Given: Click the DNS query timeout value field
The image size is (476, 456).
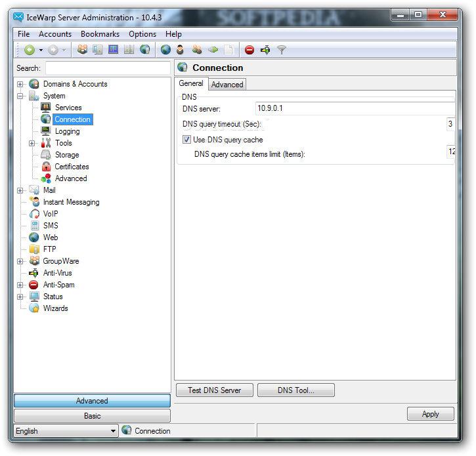Looking at the screenshot, I should [451, 124].
